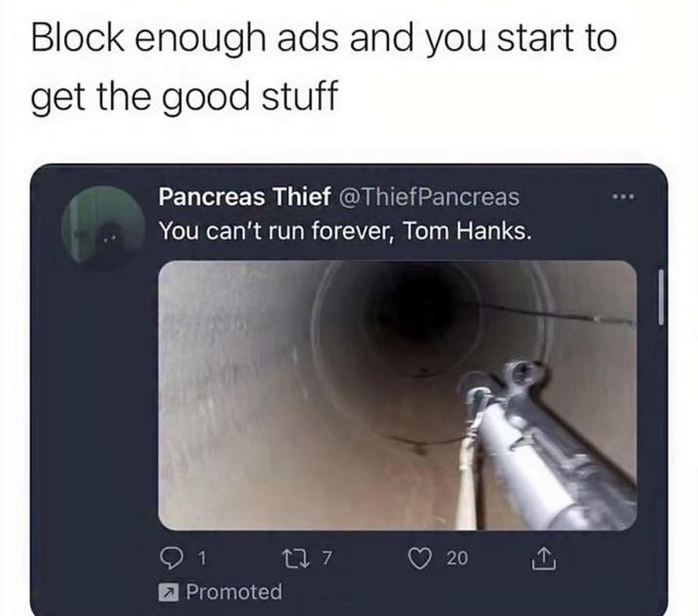Click the scrollbar beside the image
Viewport: 698px width, 616px height.
click(x=661, y=296)
